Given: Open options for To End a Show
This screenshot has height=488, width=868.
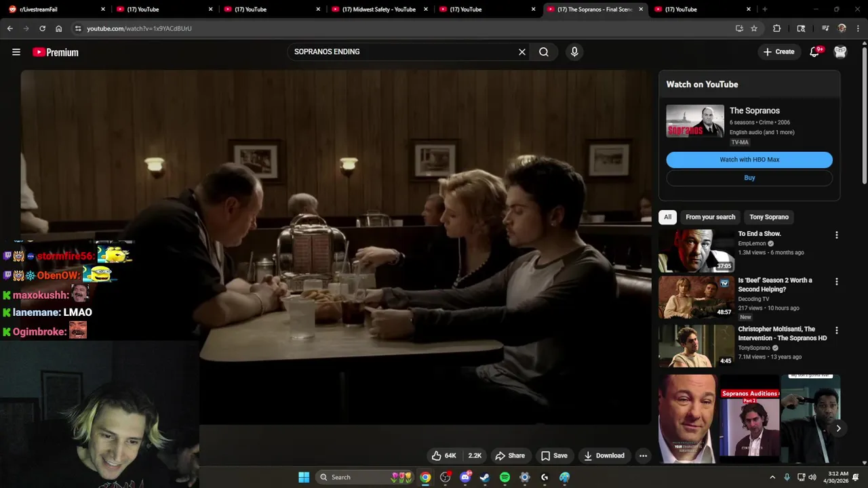Looking at the screenshot, I should coord(836,235).
